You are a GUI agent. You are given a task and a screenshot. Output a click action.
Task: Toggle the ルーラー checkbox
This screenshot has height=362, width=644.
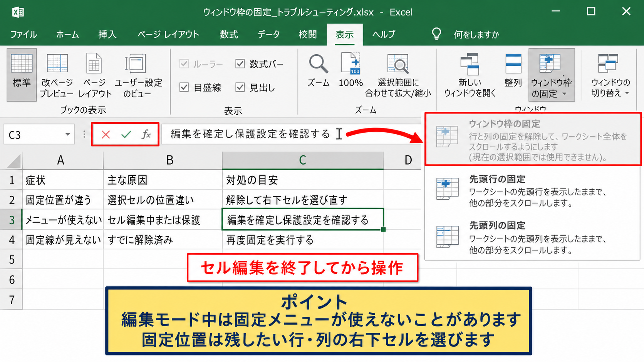point(184,64)
